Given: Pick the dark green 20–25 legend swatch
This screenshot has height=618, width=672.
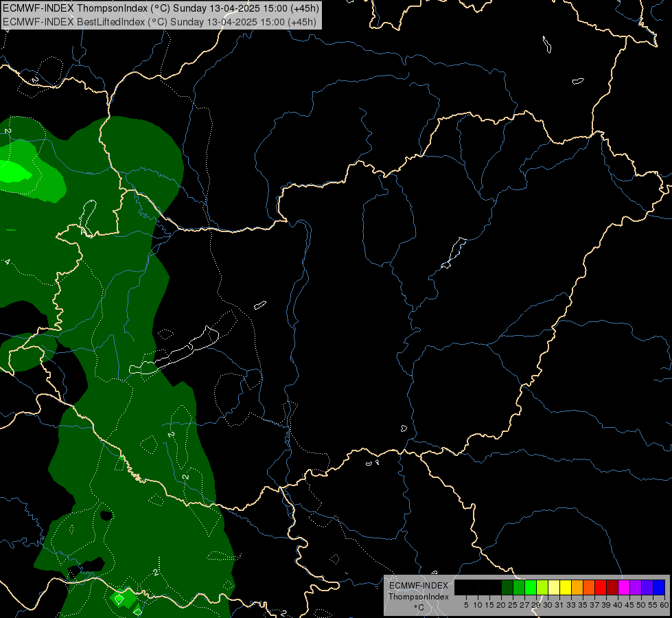Looking at the screenshot, I should tap(507, 587).
